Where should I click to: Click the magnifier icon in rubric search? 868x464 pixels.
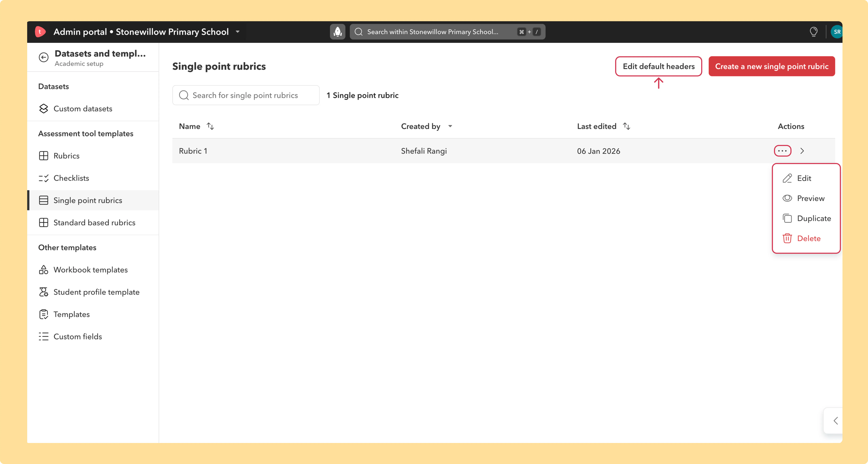(184, 95)
